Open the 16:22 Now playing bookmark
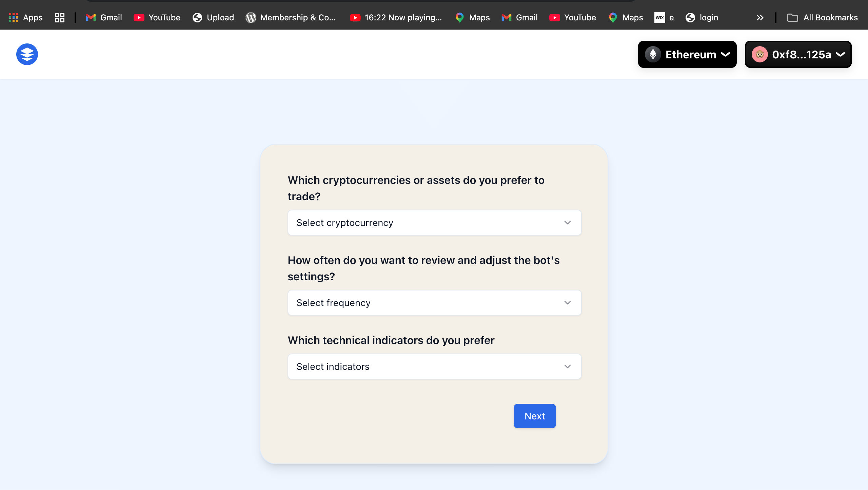This screenshot has width=868, height=490. tap(396, 18)
